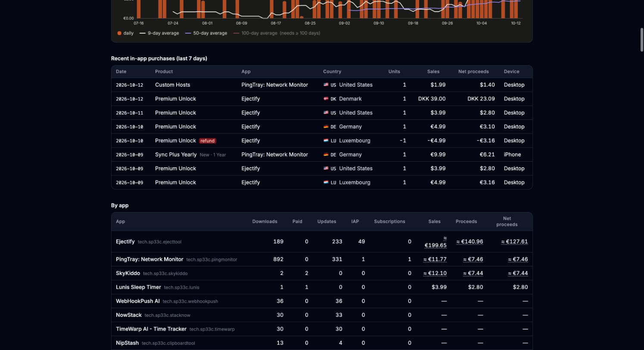Click the 9-day average legend line marker

142,33
